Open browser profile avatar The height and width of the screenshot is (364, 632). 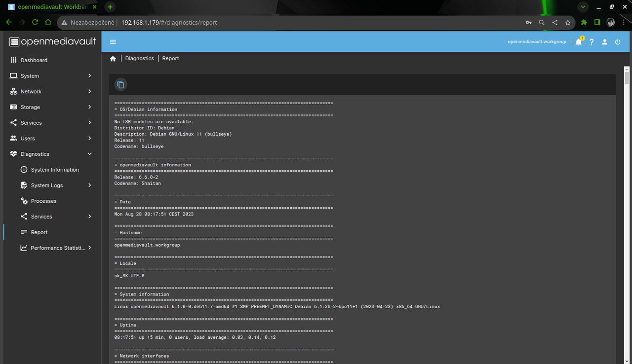click(x=611, y=22)
